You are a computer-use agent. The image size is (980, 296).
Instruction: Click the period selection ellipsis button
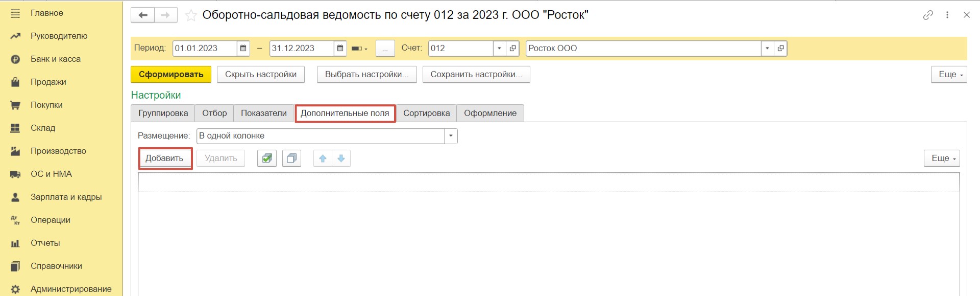(x=385, y=49)
